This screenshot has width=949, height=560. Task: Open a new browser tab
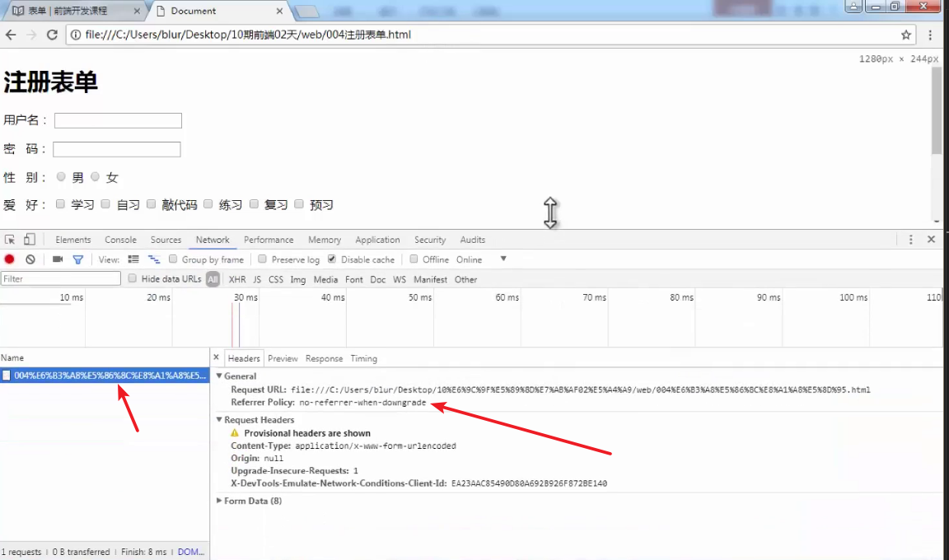click(306, 11)
